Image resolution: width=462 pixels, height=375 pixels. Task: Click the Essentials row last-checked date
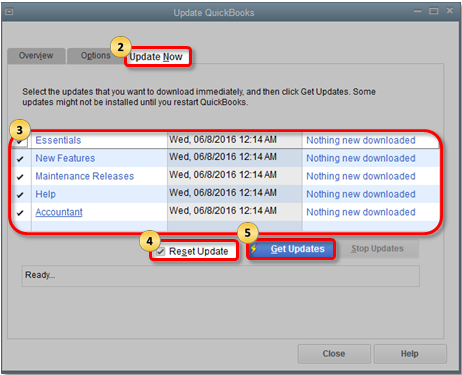(223, 140)
